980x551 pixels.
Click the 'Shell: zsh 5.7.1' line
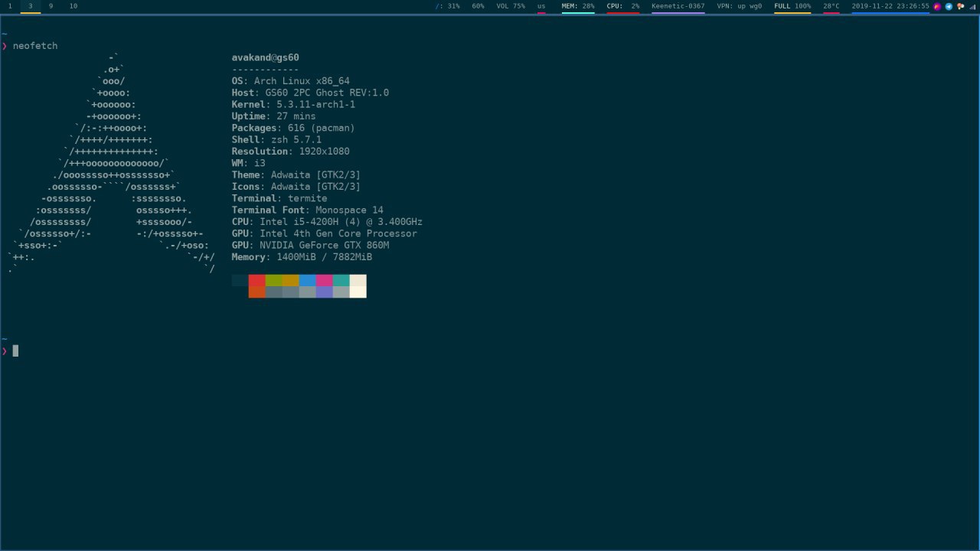276,140
